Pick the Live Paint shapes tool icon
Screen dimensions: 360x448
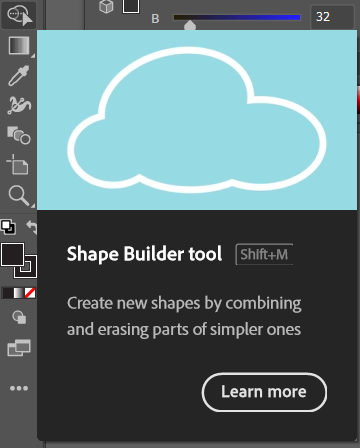tap(19, 135)
